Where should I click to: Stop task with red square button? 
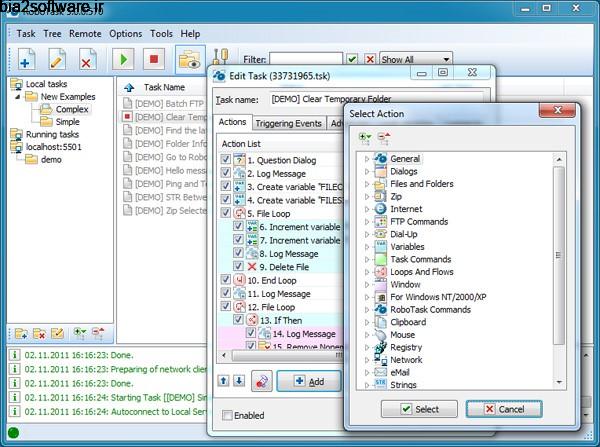(x=153, y=60)
